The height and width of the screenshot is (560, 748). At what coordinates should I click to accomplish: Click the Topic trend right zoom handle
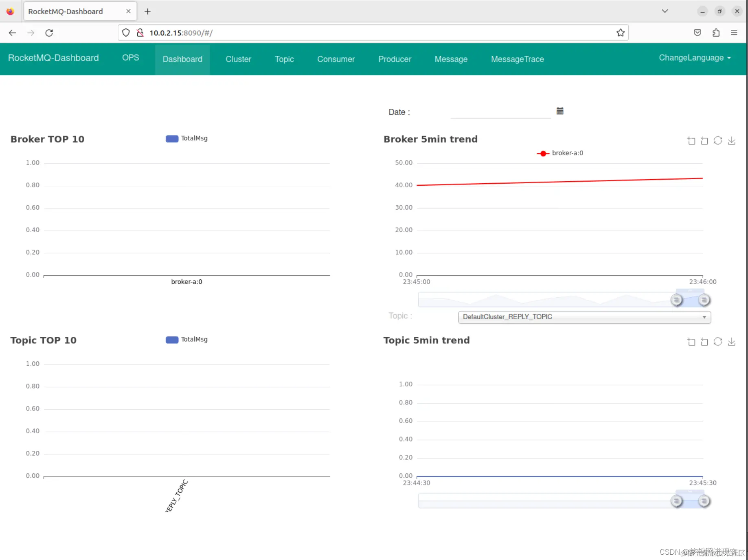[704, 501]
